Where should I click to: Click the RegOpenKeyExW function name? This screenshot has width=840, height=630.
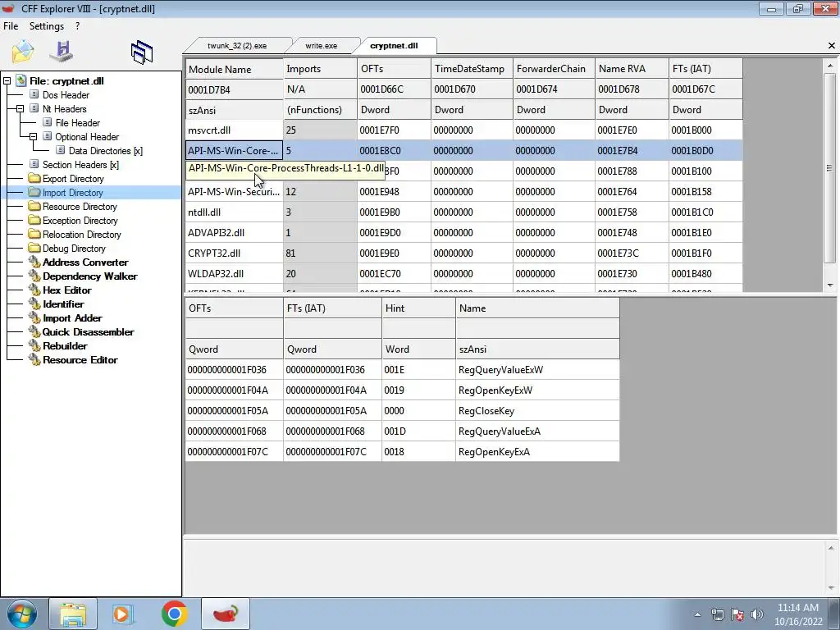click(x=495, y=390)
